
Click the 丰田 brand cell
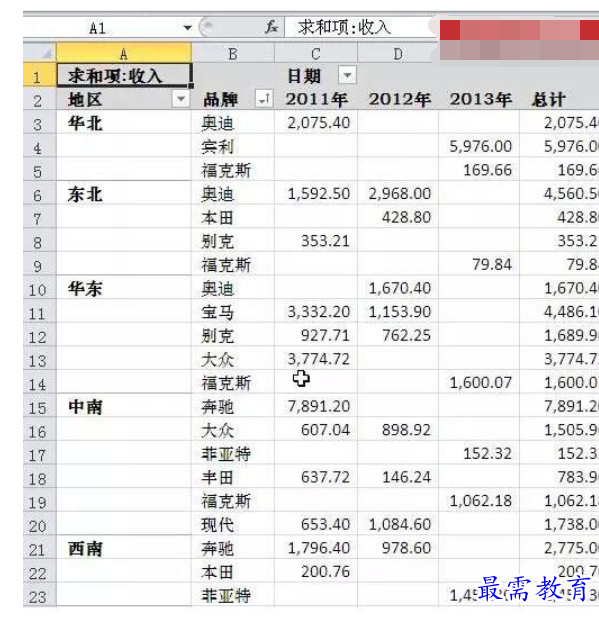tap(233, 477)
